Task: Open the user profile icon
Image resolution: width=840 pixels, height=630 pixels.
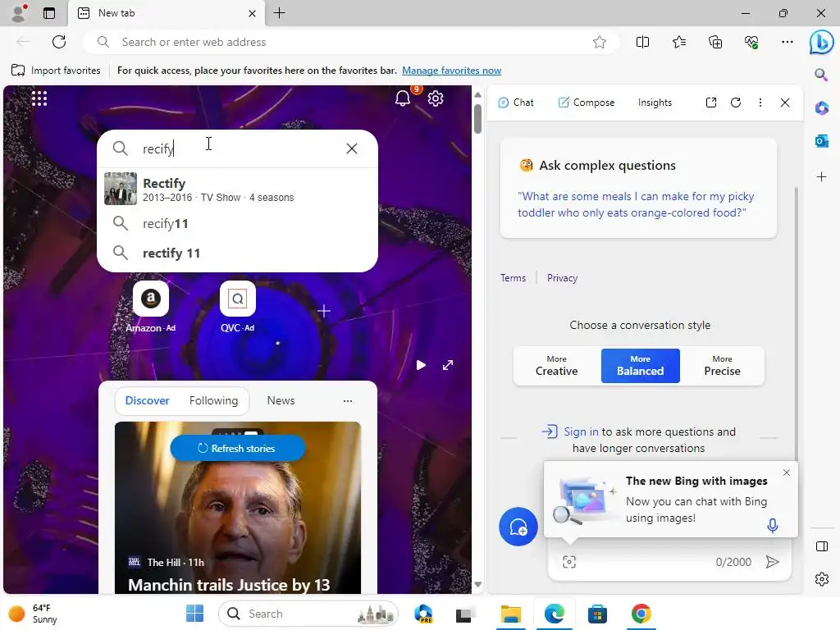Action: click(x=19, y=13)
